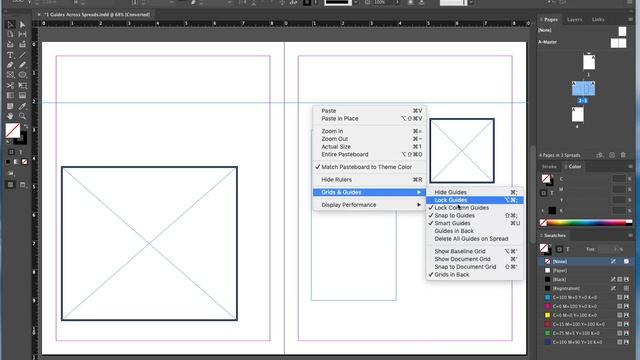The height and width of the screenshot is (360, 640).
Task: Select the Note tool
Action: (x=10, y=106)
